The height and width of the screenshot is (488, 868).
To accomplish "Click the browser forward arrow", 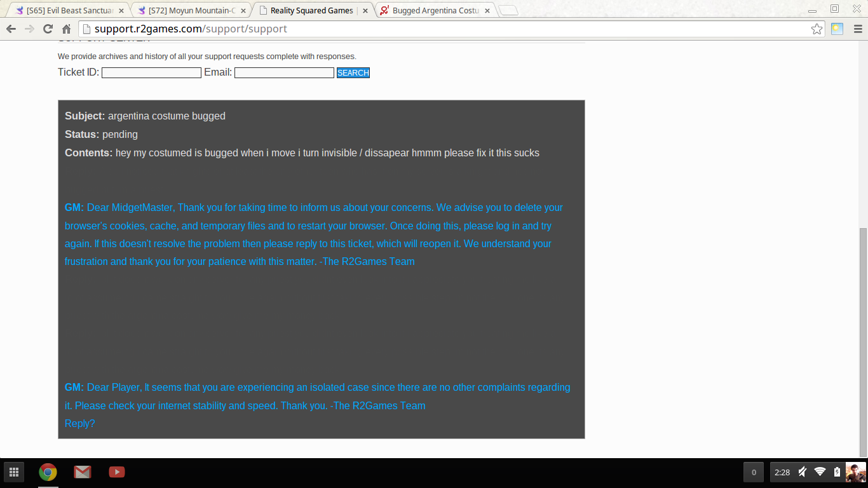I will 29,29.
